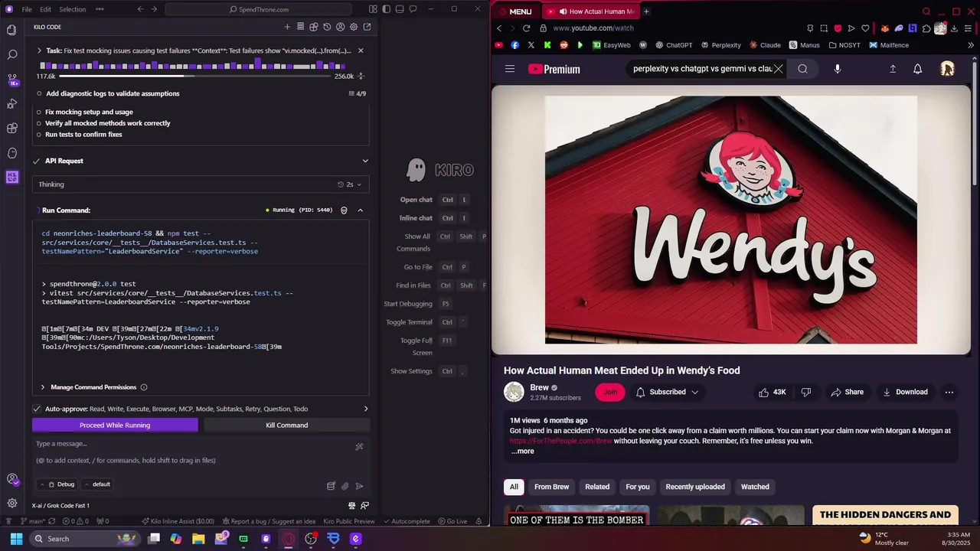Open Kilo Code history clock icon
The height and width of the screenshot is (551, 980).
[x=327, y=27]
